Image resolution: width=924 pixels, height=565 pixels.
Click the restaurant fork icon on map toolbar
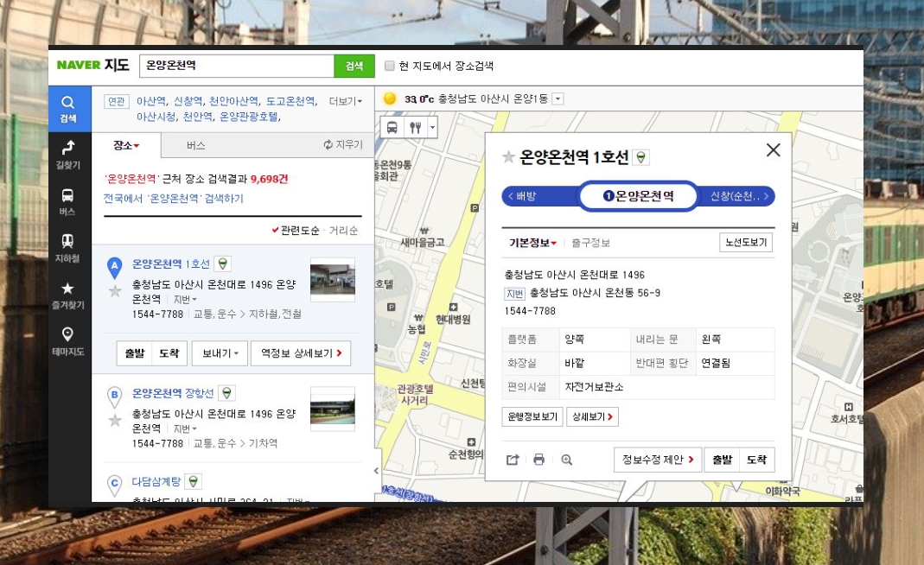416,127
